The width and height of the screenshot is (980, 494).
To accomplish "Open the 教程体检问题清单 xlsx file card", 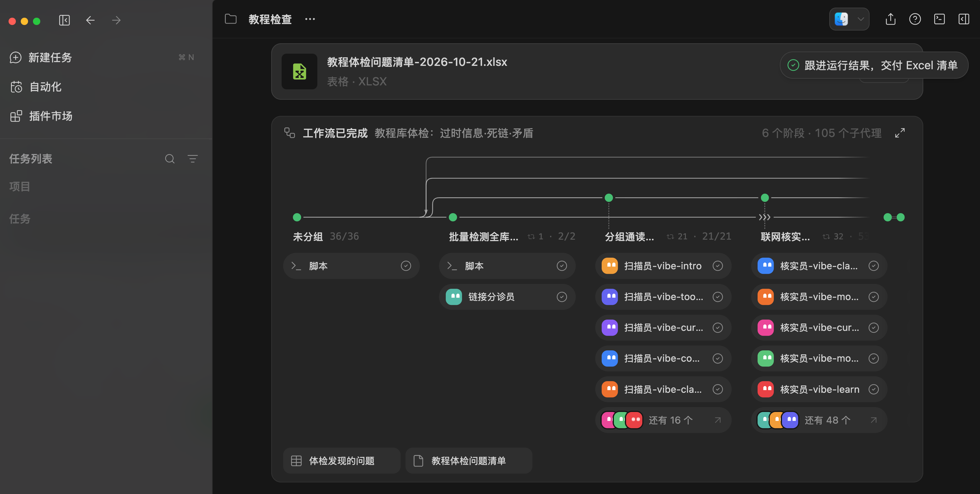I will 597,71.
